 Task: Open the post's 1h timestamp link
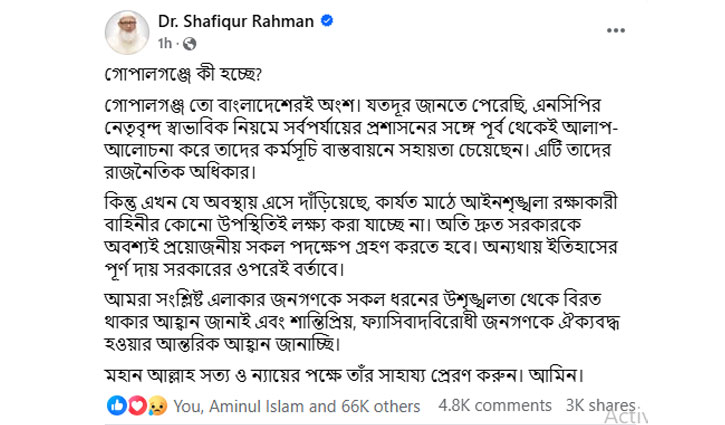pyautogui.click(x=166, y=42)
